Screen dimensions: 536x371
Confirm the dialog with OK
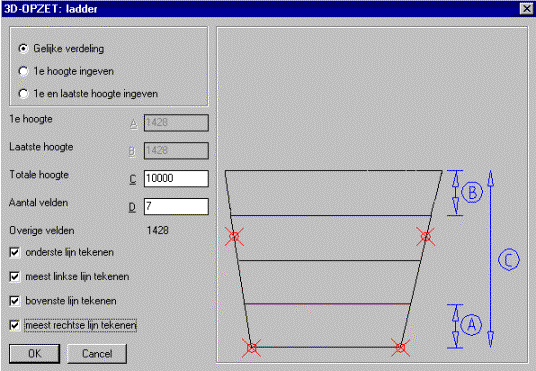(x=35, y=354)
